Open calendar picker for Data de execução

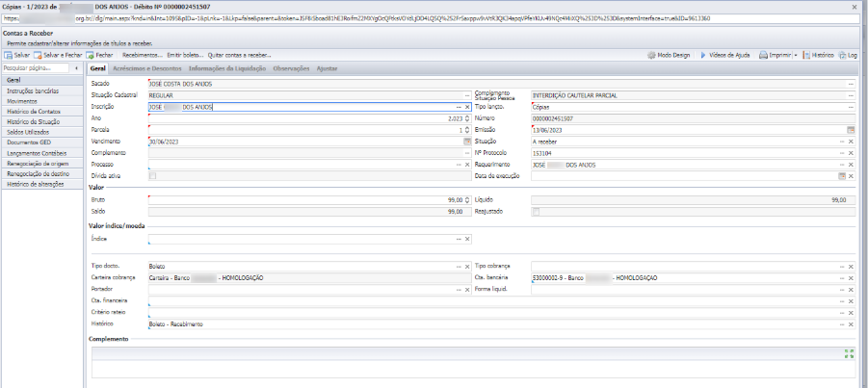click(842, 176)
